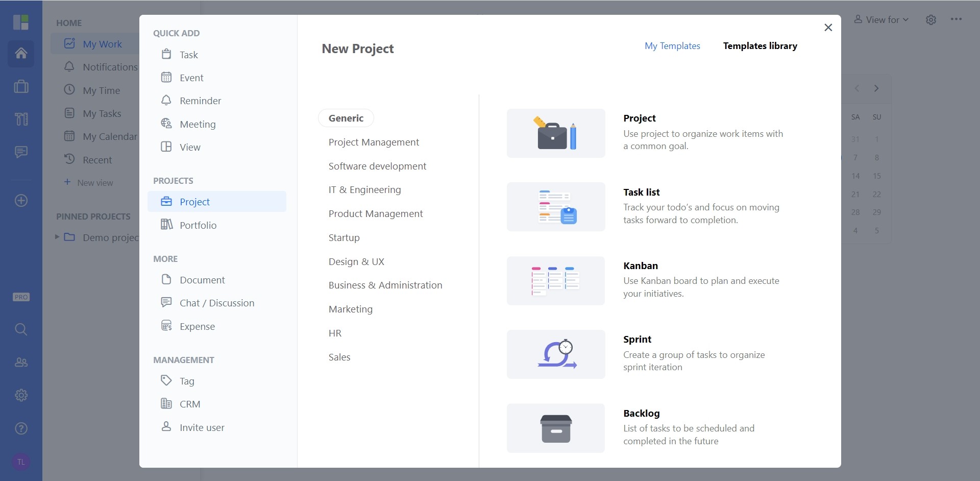Switch to the Templates library tab
The image size is (980, 481).
click(759, 45)
